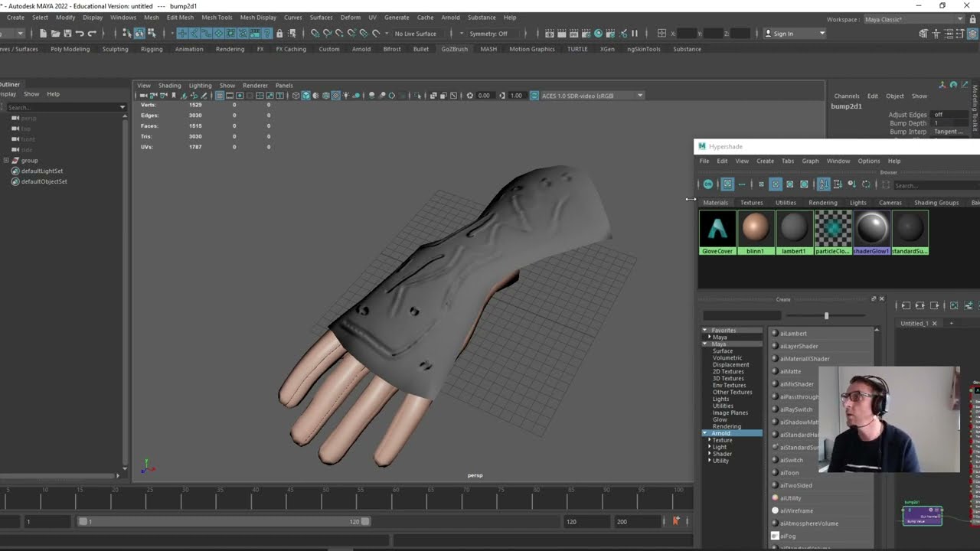Screen dimensions: 980x551
Task: Select the aiLambert node icon in Create list
Action: click(x=775, y=333)
